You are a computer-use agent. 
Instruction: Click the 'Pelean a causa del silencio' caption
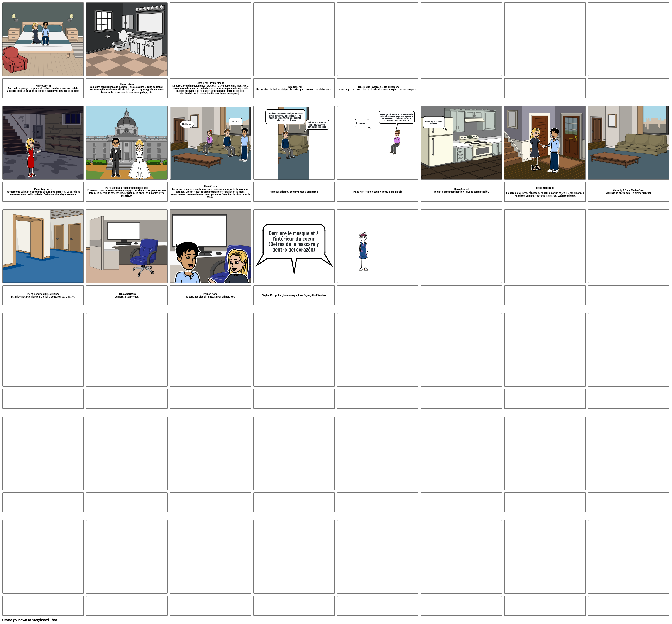pyautogui.click(x=461, y=192)
